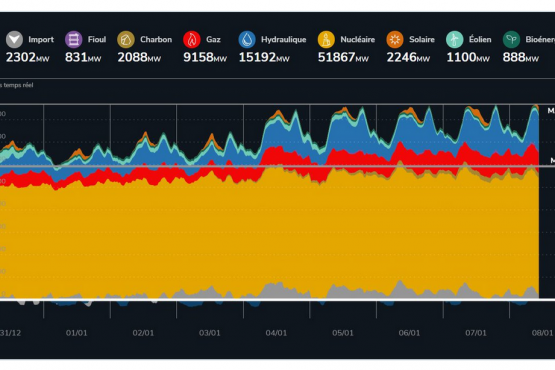The height and width of the screenshot is (370, 555).
Task: Click the 06/01 date axis label
Action: pos(409,333)
